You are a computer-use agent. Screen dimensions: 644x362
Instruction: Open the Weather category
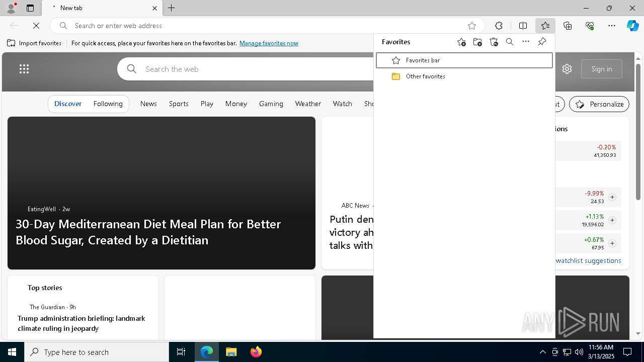tap(308, 104)
